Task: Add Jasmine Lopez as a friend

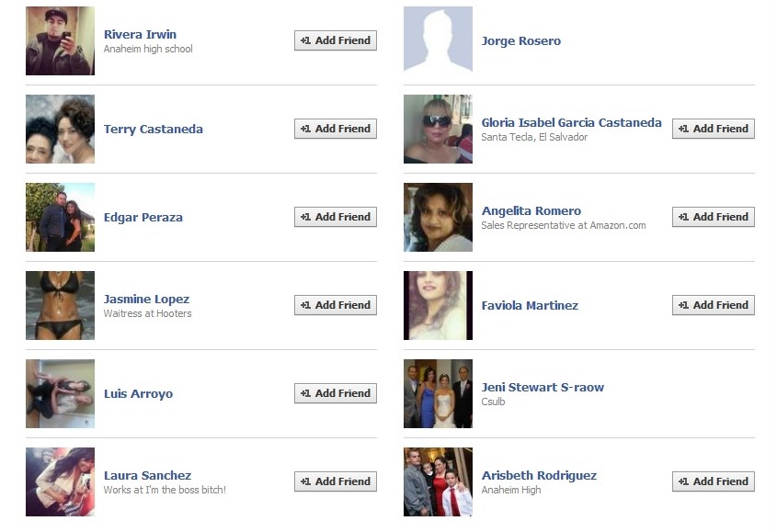Action: (x=336, y=305)
